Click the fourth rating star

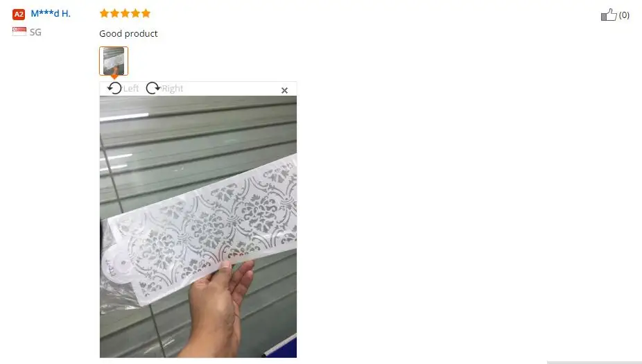pos(135,13)
